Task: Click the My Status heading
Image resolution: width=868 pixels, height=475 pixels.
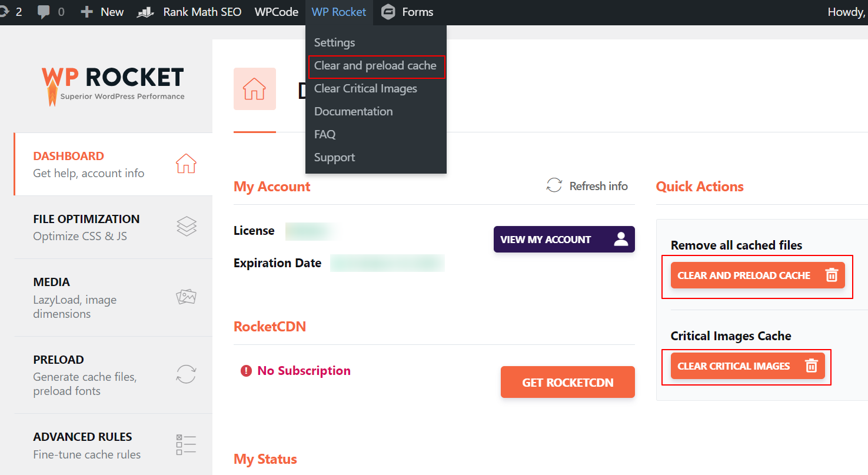Action: click(265, 459)
